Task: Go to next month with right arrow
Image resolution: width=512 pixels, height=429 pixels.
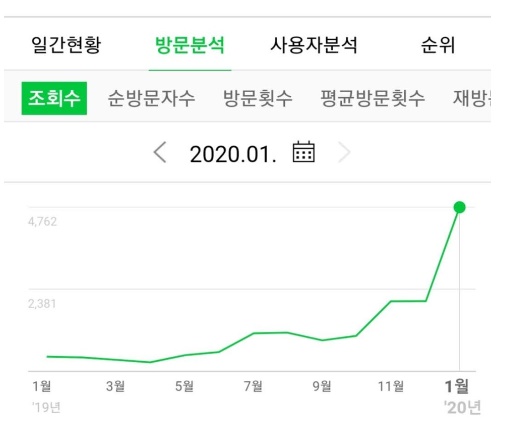Action: [344, 152]
